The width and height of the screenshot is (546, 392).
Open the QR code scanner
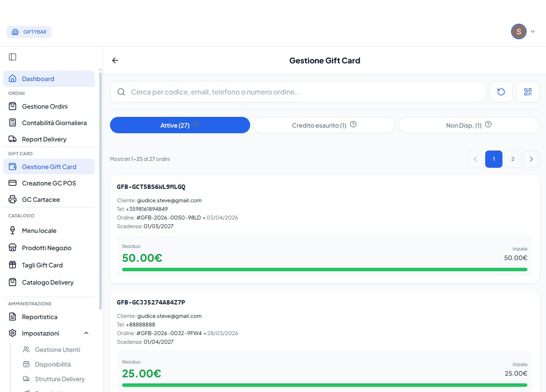(528, 92)
